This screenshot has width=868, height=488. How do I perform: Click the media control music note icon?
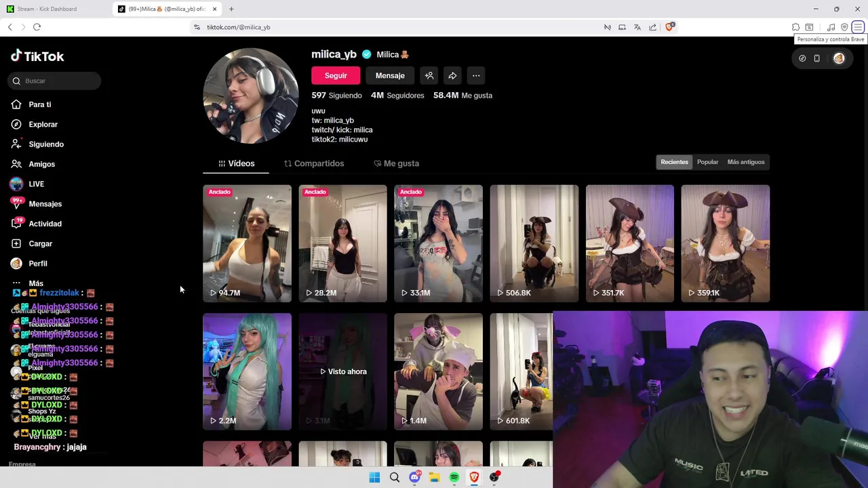(x=831, y=27)
